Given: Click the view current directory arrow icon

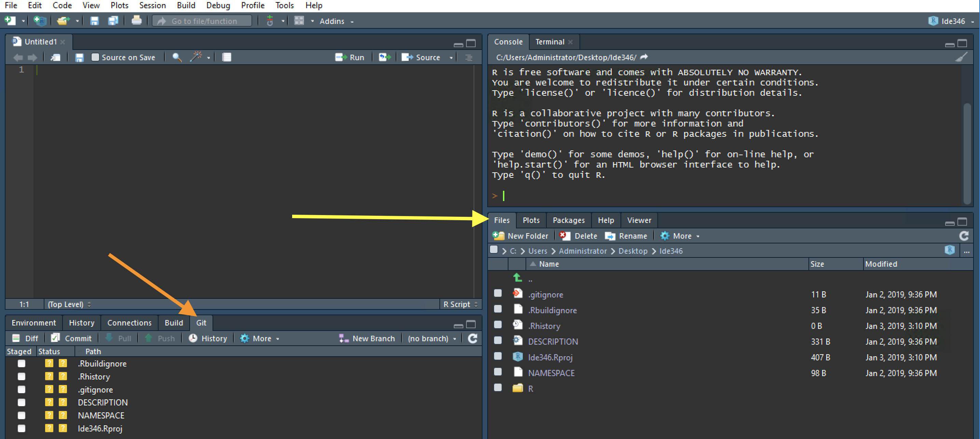Looking at the screenshot, I should click(x=644, y=57).
